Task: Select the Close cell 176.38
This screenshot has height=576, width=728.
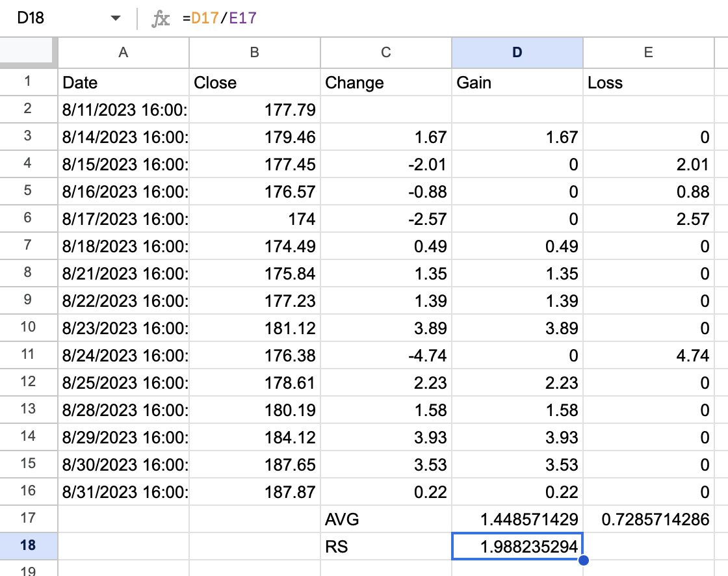Action: pos(254,356)
